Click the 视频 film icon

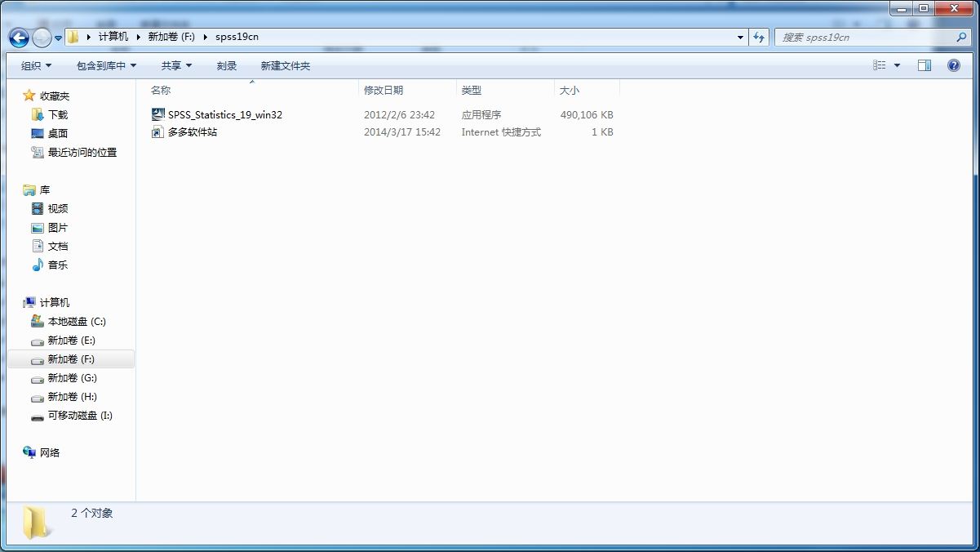(x=38, y=208)
